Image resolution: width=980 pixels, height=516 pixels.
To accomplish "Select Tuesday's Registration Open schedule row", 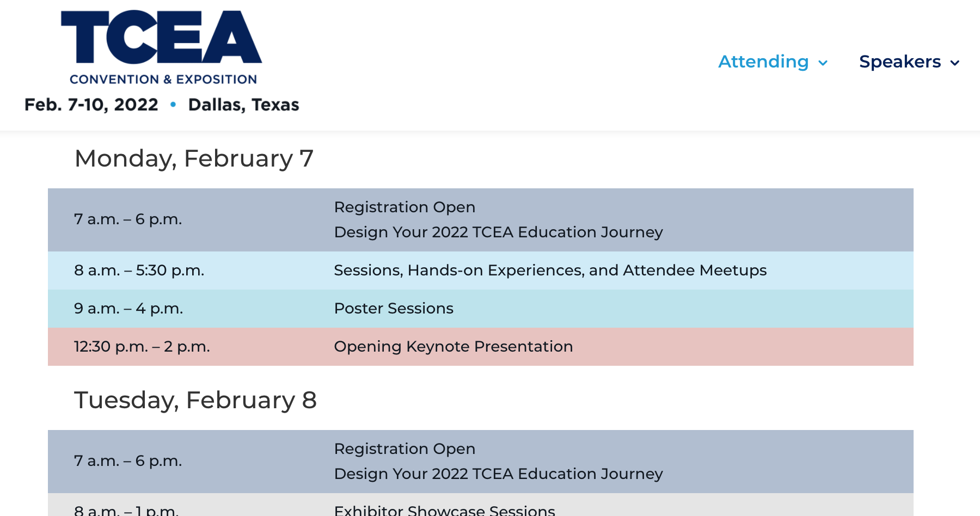I will (x=405, y=449).
